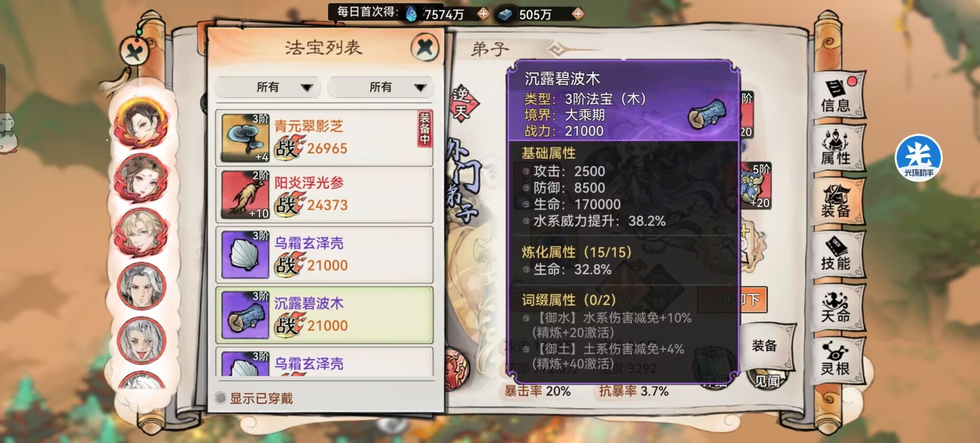Open the 天命 destiny icon
The height and width of the screenshot is (443, 980).
click(837, 307)
